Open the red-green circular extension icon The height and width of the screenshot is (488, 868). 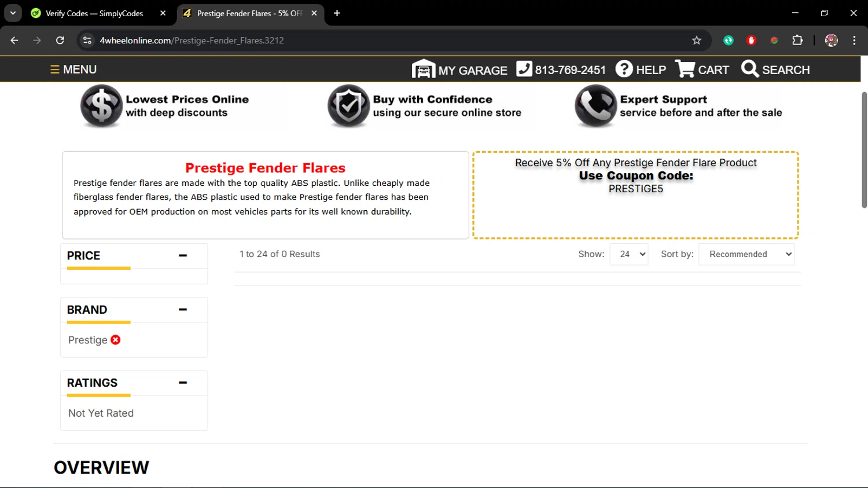click(774, 41)
